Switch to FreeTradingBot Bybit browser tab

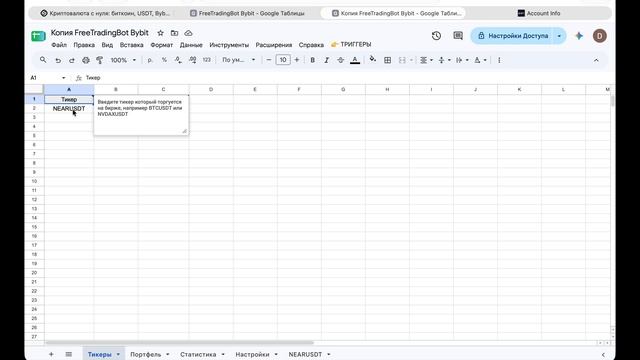[247, 13]
